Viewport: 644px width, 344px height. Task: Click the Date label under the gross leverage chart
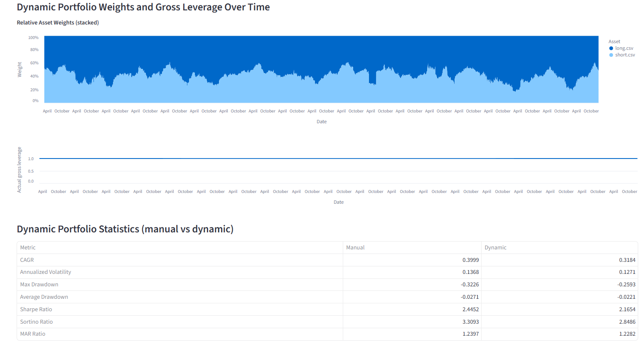click(339, 202)
